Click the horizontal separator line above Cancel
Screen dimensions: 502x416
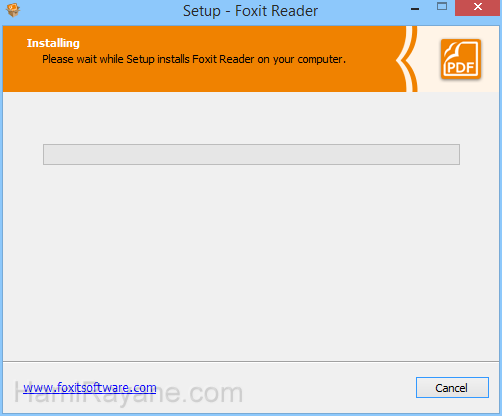251,361
